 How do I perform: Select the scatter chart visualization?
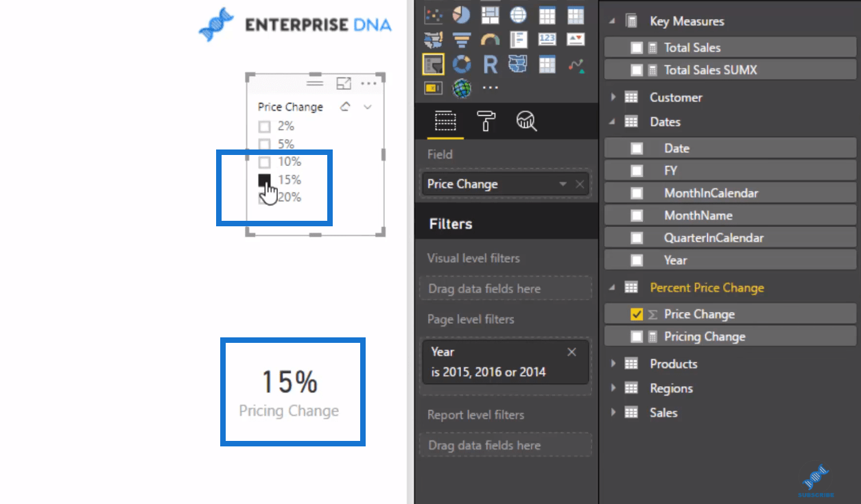pos(434,14)
